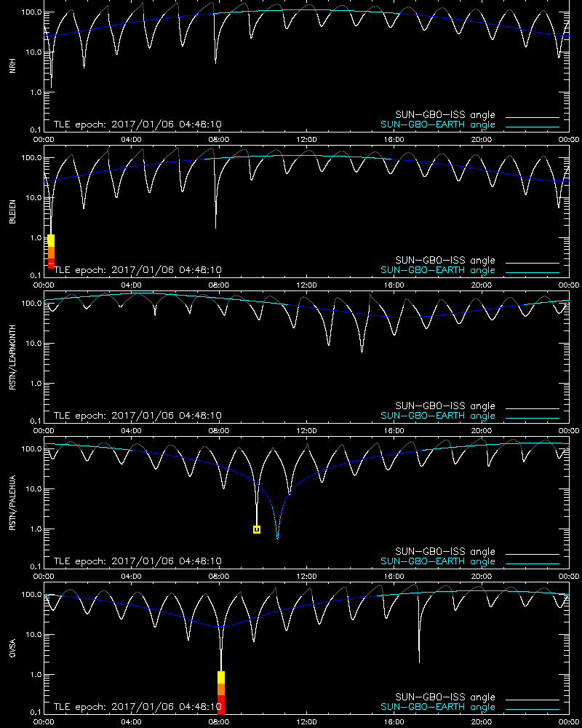
Task: Click SUN-GBO-ISS angle legend in RSTN/PALEHUA panel
Action: 445,552
